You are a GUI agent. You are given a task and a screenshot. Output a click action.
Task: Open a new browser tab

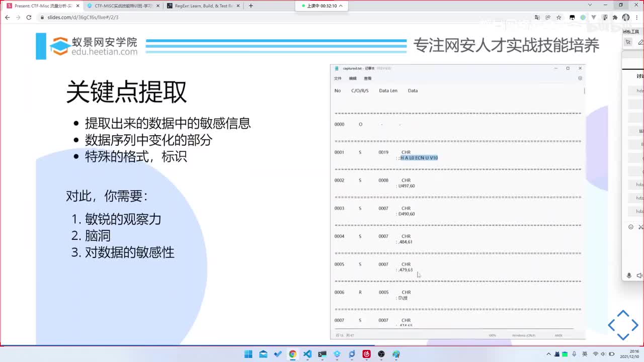(251, 6)
